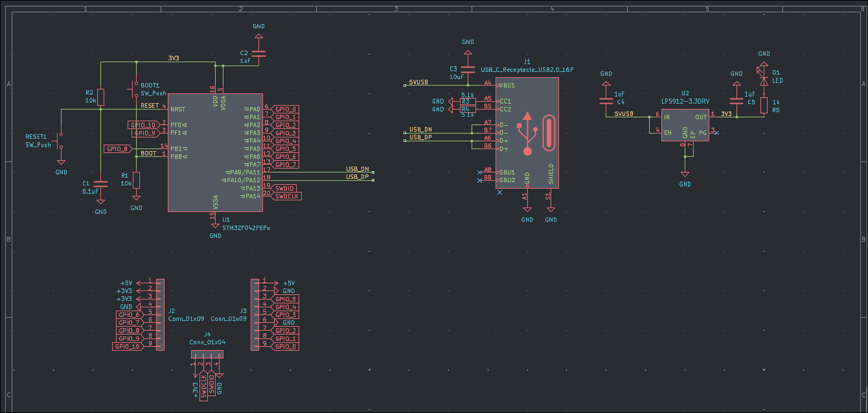Click the GND symbol below U2
The height and width of the screenshot is (413, 868).
point(685,180)
